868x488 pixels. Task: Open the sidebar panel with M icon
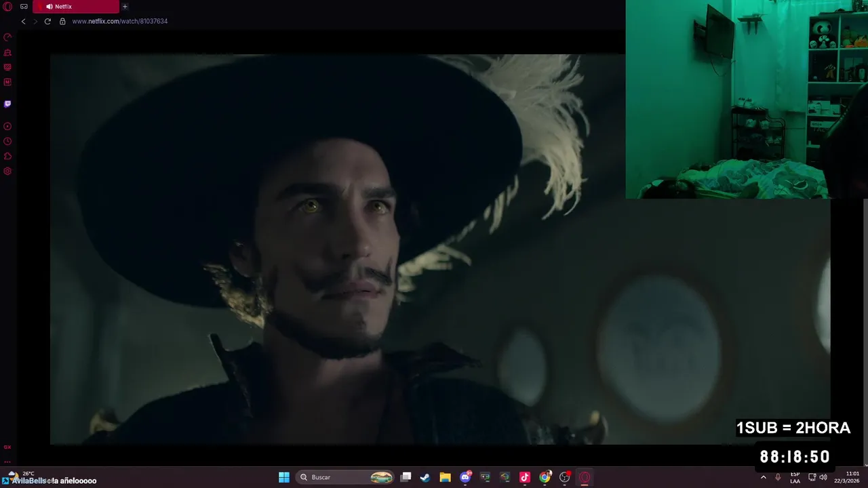[x=7, y=82]
